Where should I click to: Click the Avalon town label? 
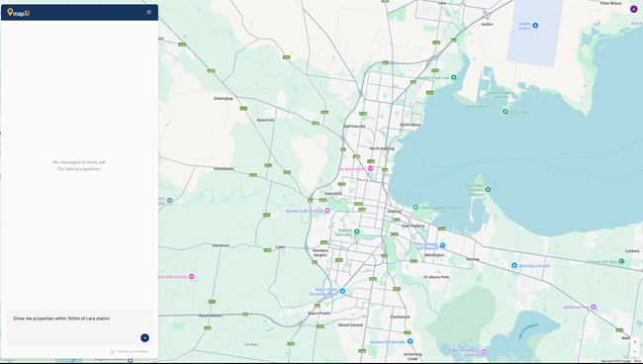(x=487, y=24)
